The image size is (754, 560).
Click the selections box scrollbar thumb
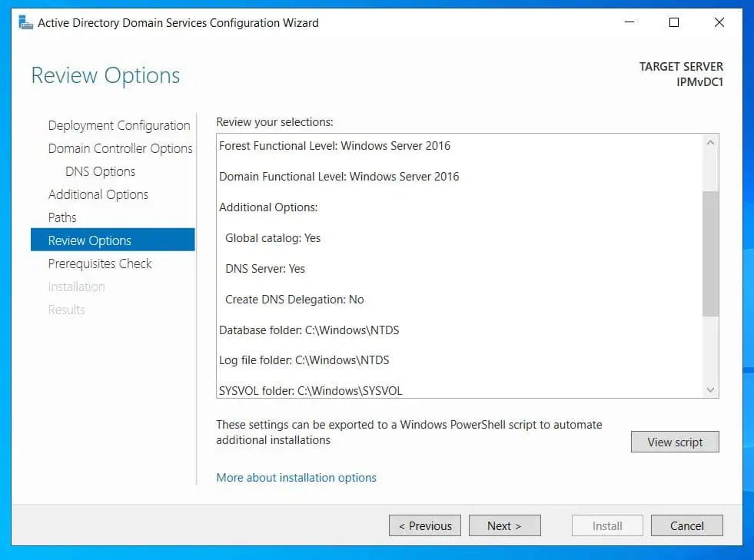(x=710, y=253)
